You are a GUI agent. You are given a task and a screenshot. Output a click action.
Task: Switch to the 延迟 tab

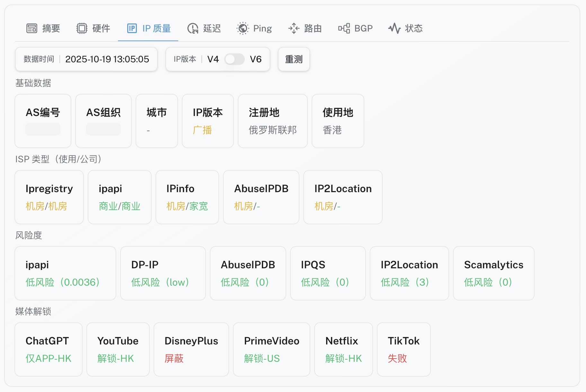point(212,28)
